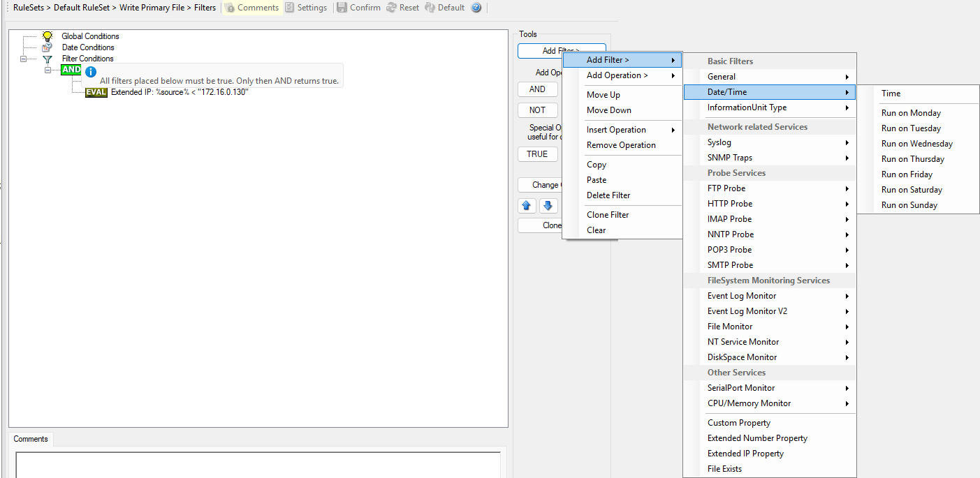Choose Extended IP Property filter
Viewport: 980px width, 478px height.
769,454
